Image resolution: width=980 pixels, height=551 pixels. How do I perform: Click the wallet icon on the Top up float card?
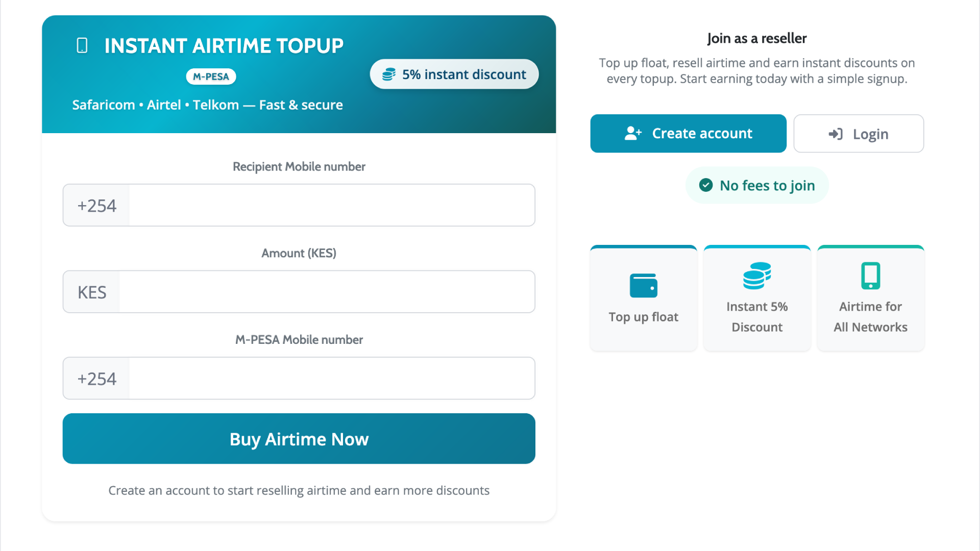[x=643, y=285]
